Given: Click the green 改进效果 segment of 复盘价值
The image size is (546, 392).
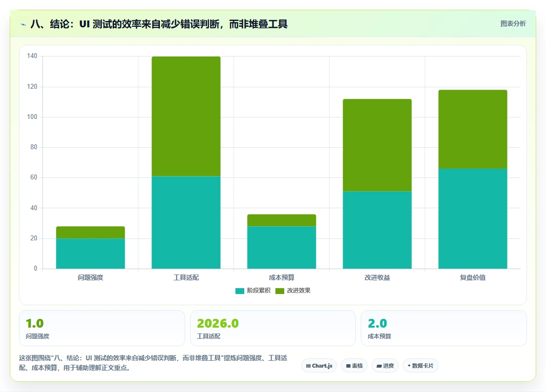Looking at the screenshot, I should pos(473,129).
